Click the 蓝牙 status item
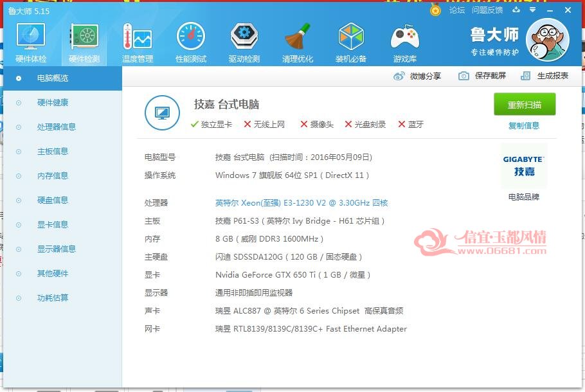 [411, 125]
